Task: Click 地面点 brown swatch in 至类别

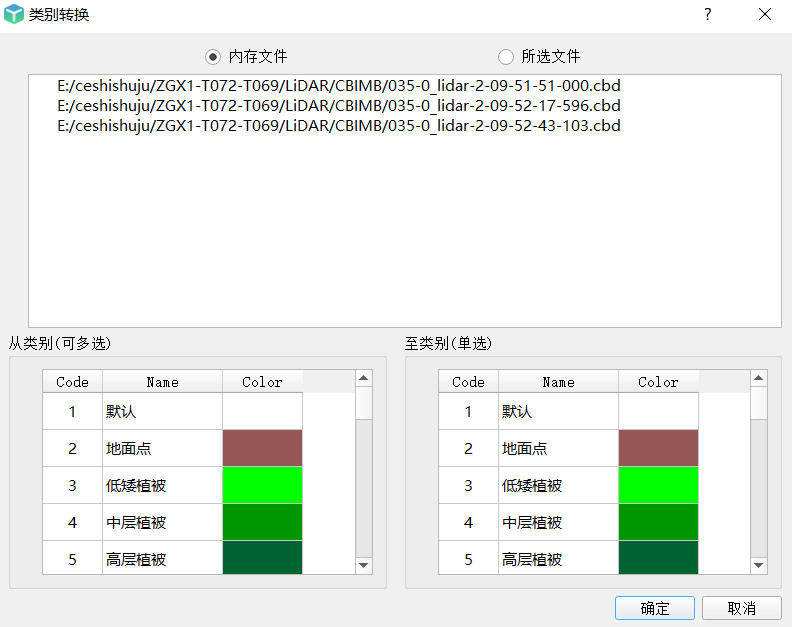Action: (658, 448)
